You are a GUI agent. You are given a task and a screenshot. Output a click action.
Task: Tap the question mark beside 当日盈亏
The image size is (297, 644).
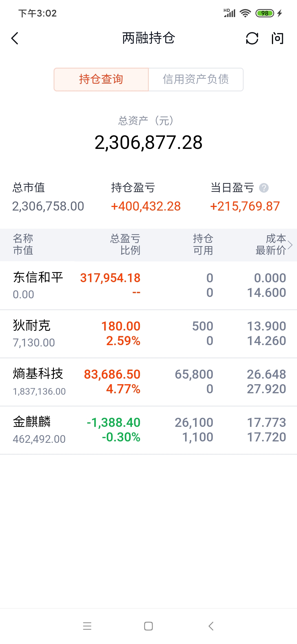(x=264, y=188)
